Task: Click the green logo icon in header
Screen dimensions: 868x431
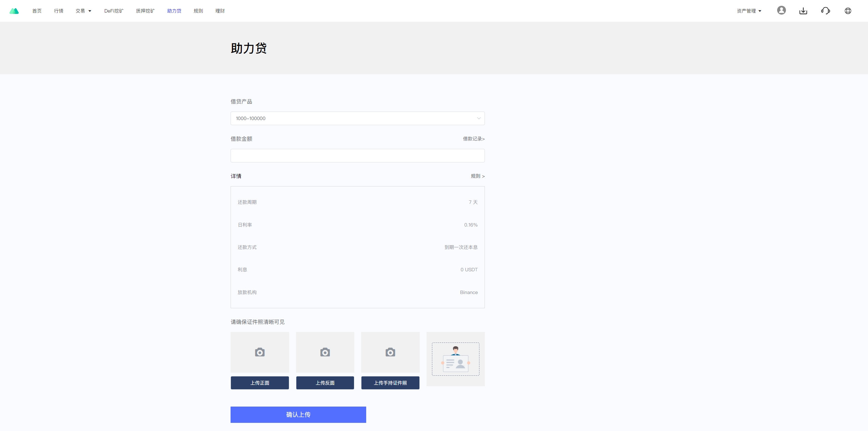Action: click(x=14, y=11)
